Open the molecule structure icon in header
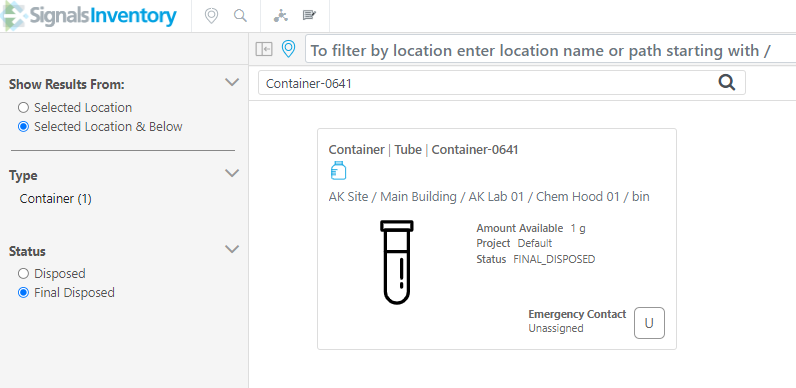 (x=280, y=16)
